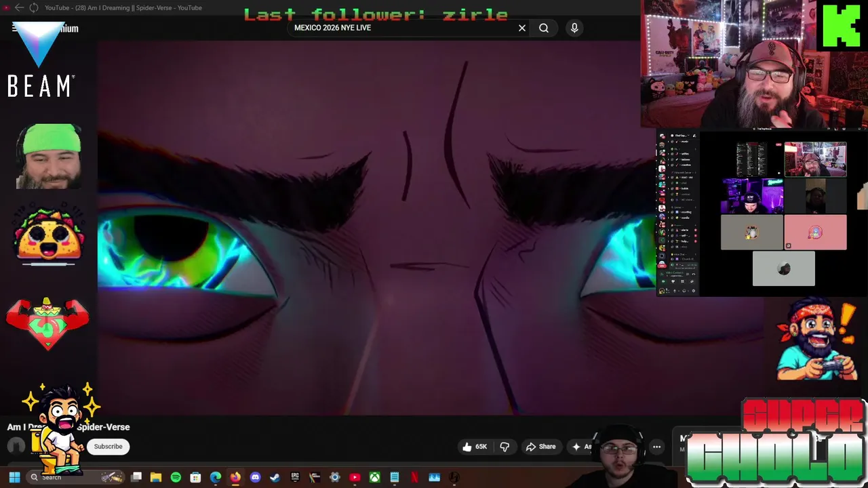The image size is (868, 488).
Task: Open the Windows Start menu
Action: click(14, 477)
